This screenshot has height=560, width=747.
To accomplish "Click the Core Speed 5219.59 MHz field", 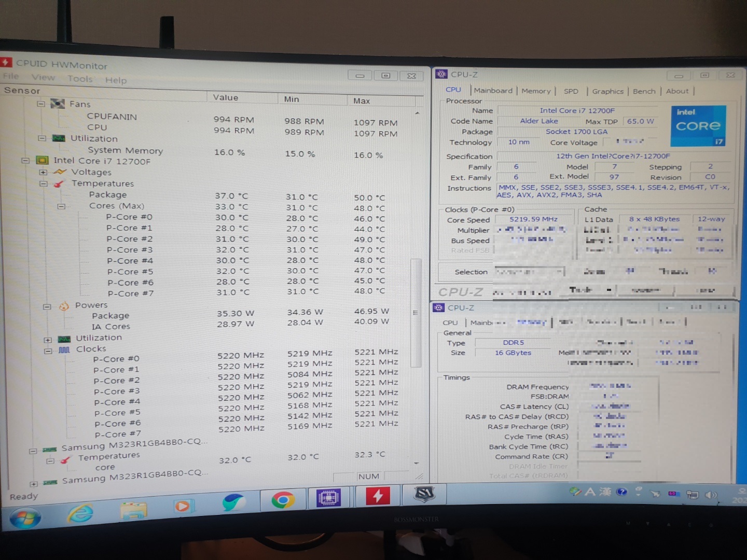I will (x=533, y=219).
